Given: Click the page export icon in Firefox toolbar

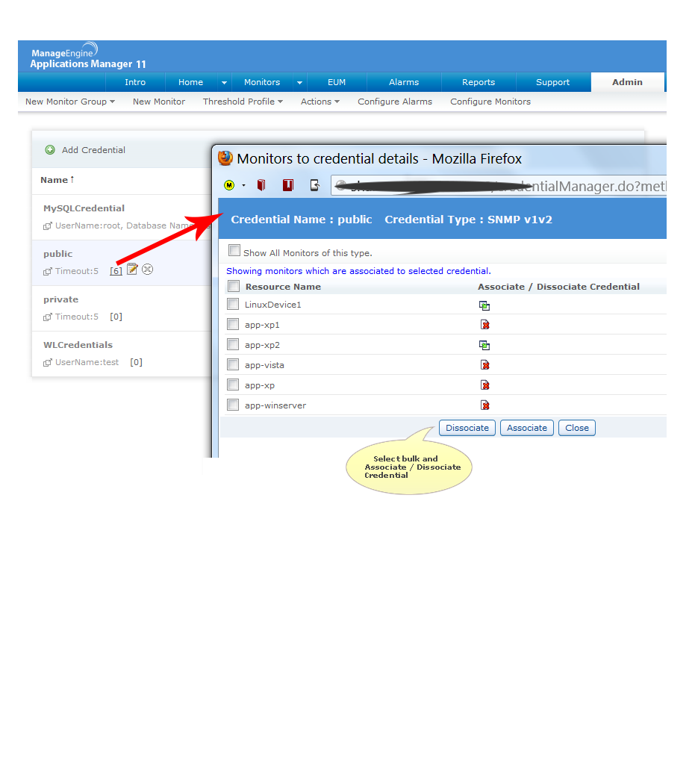Looking at the screenshot, I should (x=314, y=185).
